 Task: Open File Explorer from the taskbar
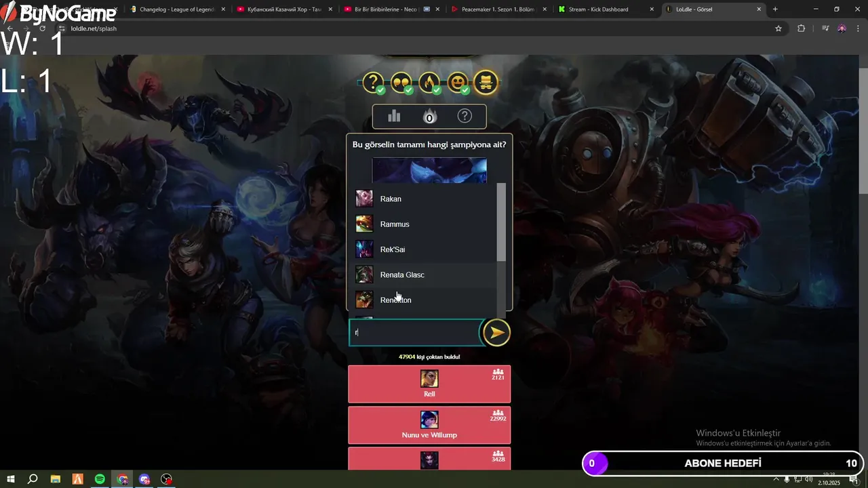pyautogui.click(x=55, y=479)
